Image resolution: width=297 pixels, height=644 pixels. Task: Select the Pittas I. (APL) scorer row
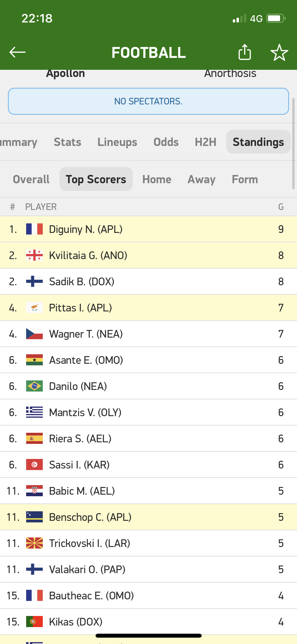pos(148,308)
